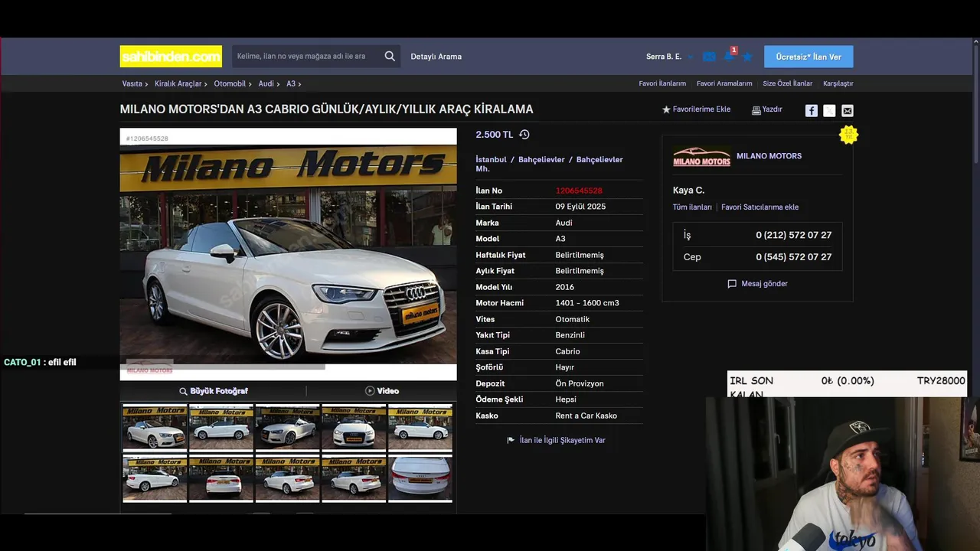Click the first Bahçelievler location link
980x551 pixels.
coord(541,160)
